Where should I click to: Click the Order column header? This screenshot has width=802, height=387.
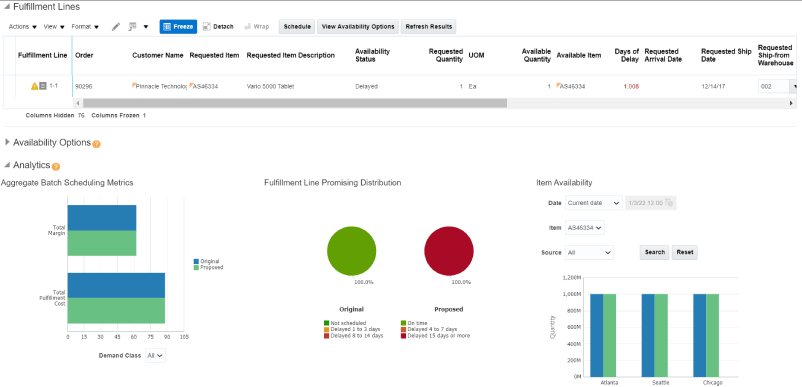(x=84, y=55)
